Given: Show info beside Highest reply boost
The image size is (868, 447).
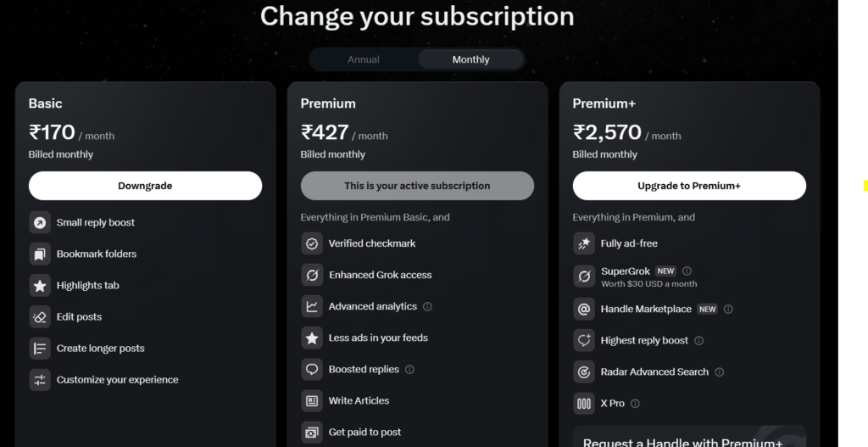Looking at the screenshot, I should (x=699, y=340).
